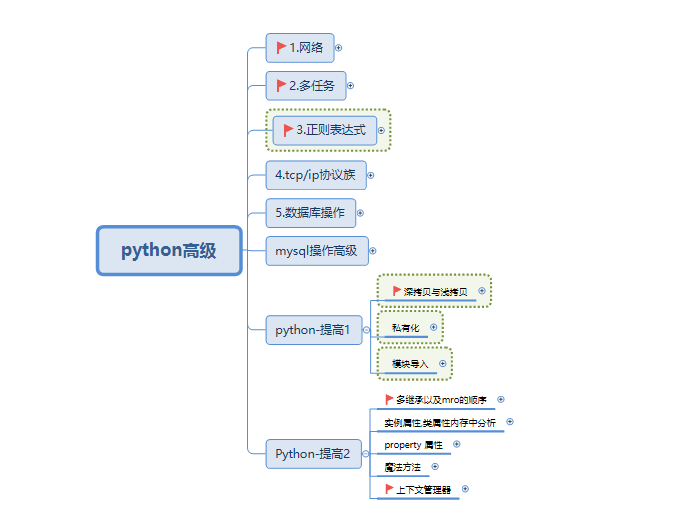Expand the mysql操作高级 branch
690x515 pixels.
tap(373, 251)
